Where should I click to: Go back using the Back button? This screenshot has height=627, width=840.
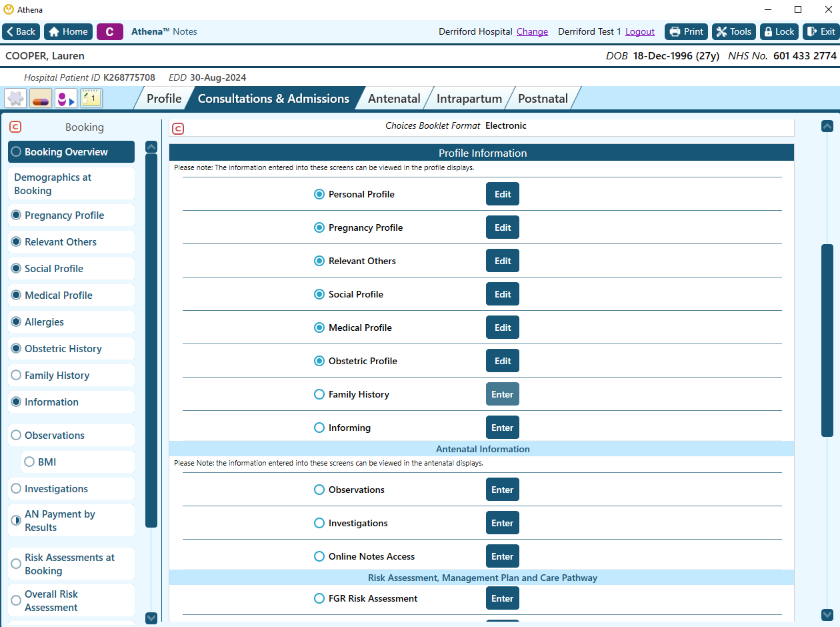(21, 32)
